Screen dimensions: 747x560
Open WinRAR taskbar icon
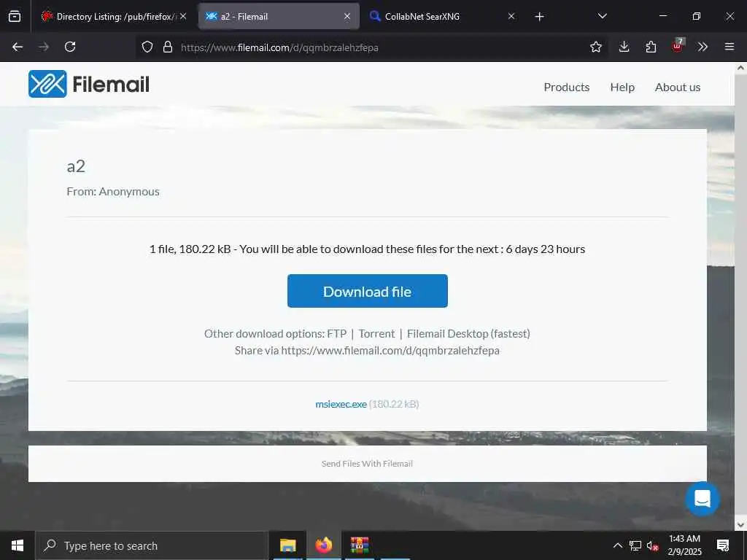point(360,545)
